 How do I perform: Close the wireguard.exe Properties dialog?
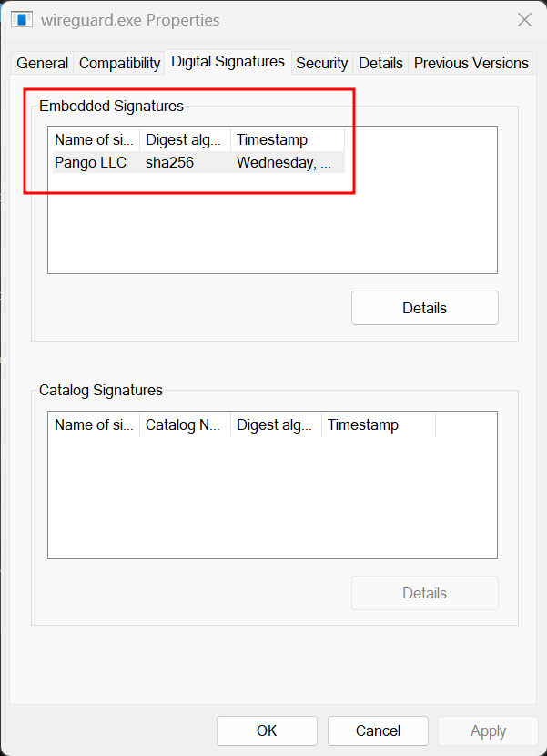point(524,19)
